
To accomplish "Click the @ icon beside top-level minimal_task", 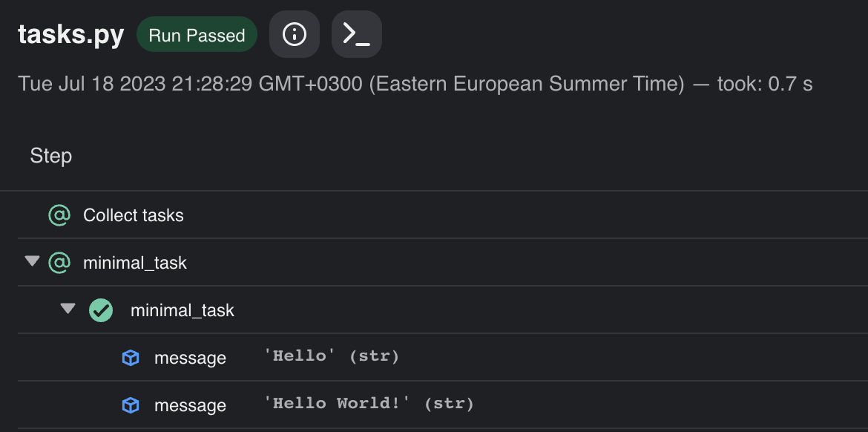I will click(x=59, y=263).
